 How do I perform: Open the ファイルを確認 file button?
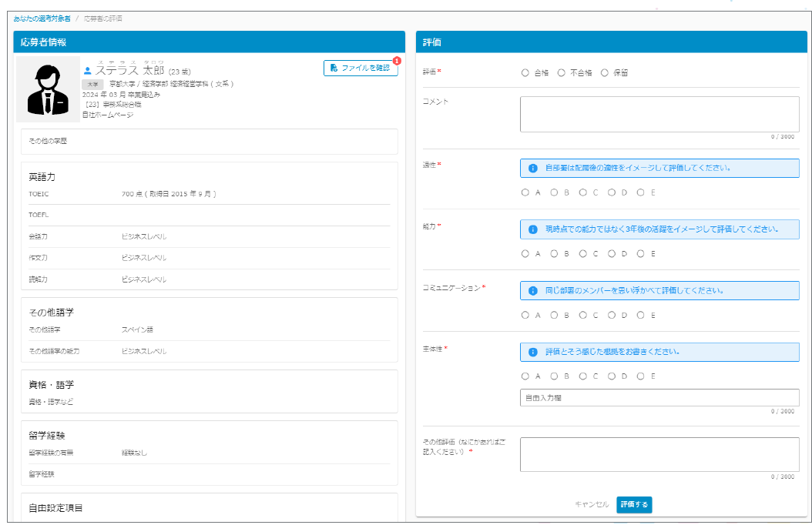(360, 68)
